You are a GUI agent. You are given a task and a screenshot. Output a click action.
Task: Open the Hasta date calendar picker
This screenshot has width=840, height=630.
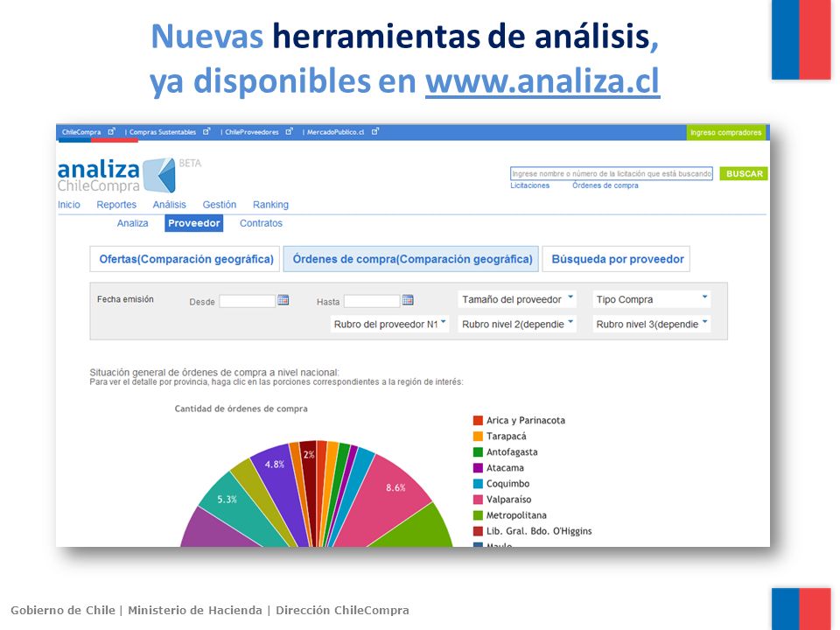[408, 300]
